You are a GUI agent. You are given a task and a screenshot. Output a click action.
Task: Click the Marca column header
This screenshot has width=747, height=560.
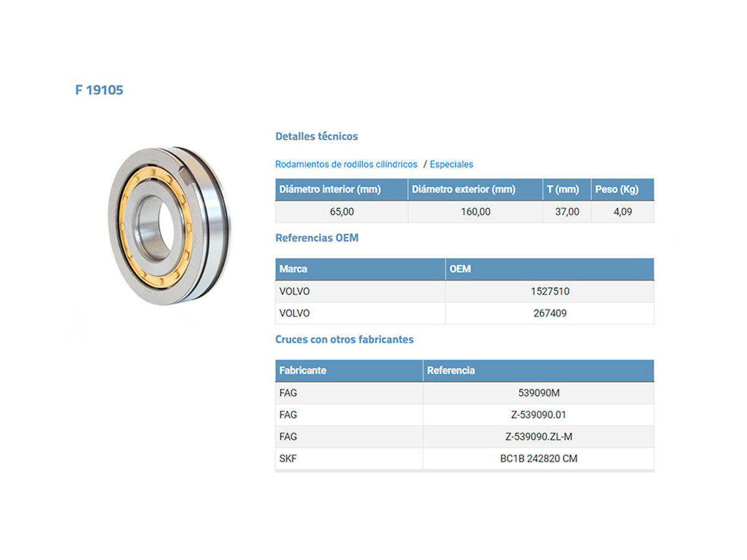click(293, 269)
